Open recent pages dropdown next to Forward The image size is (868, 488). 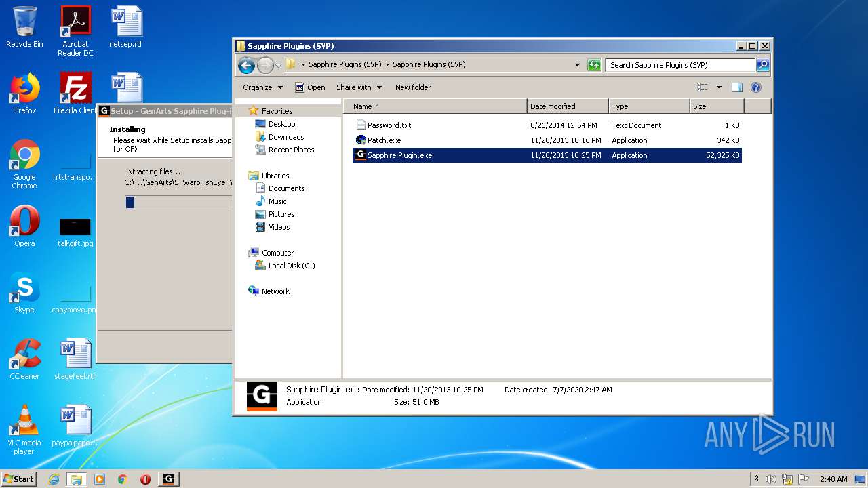pos(278,65)
